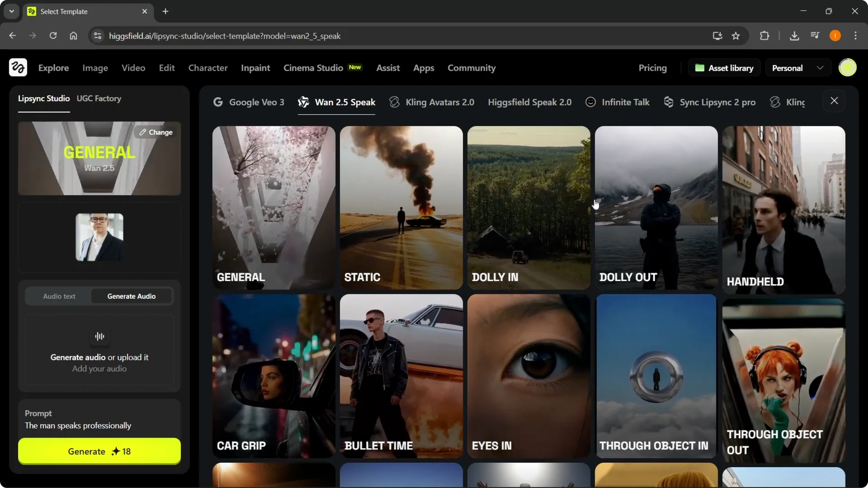
Task: Click the pencil Change template icon
Action: point(143,132)
